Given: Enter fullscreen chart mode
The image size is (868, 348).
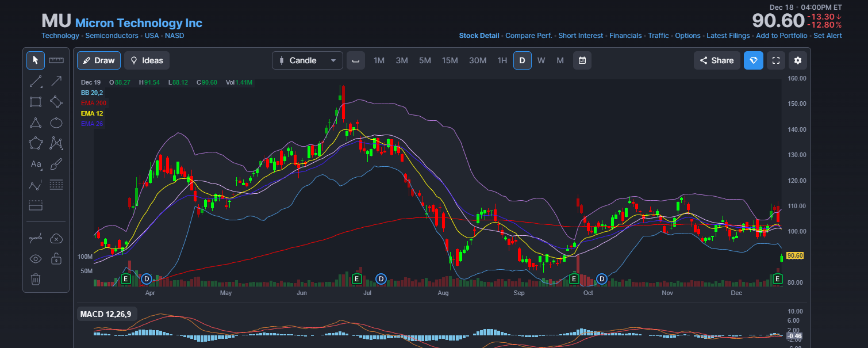Looking at the screenshot, I should 776,60.
